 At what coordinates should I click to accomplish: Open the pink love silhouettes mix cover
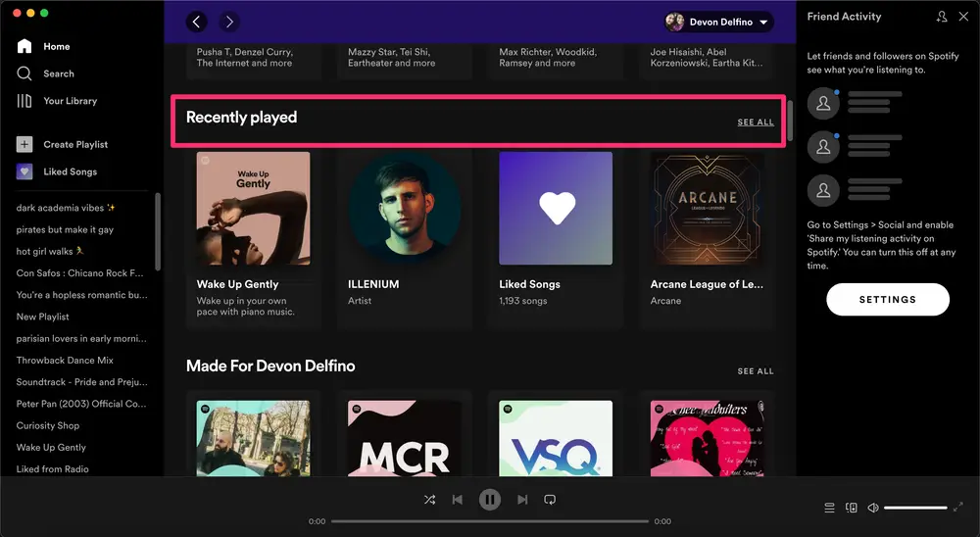click(x=707, y=438)
